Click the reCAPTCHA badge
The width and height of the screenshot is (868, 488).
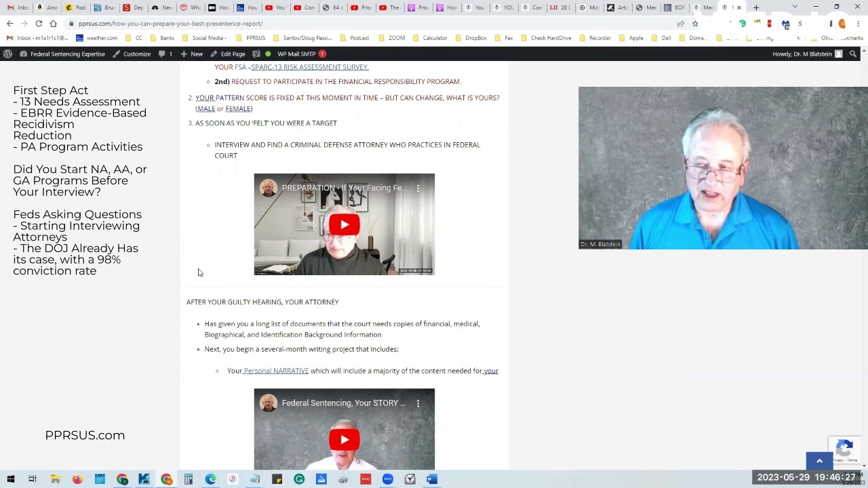click(844, 449)
